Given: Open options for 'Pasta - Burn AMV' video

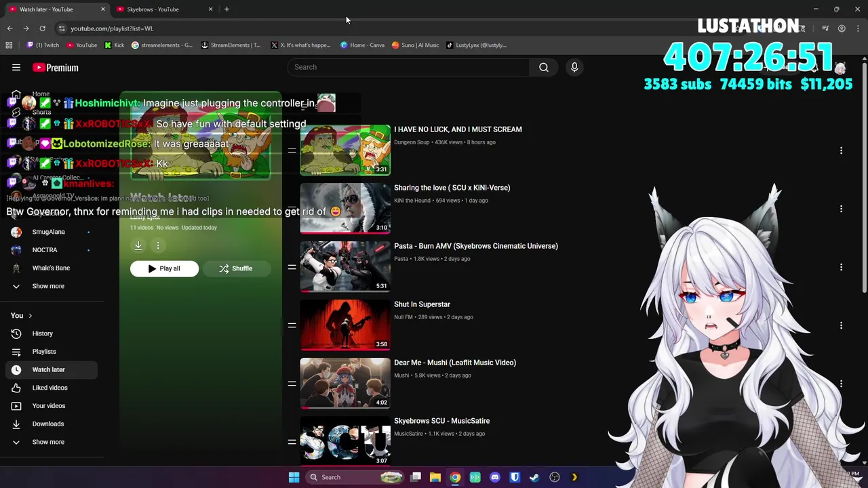Looking at the screenshot, I should [841, 267].
